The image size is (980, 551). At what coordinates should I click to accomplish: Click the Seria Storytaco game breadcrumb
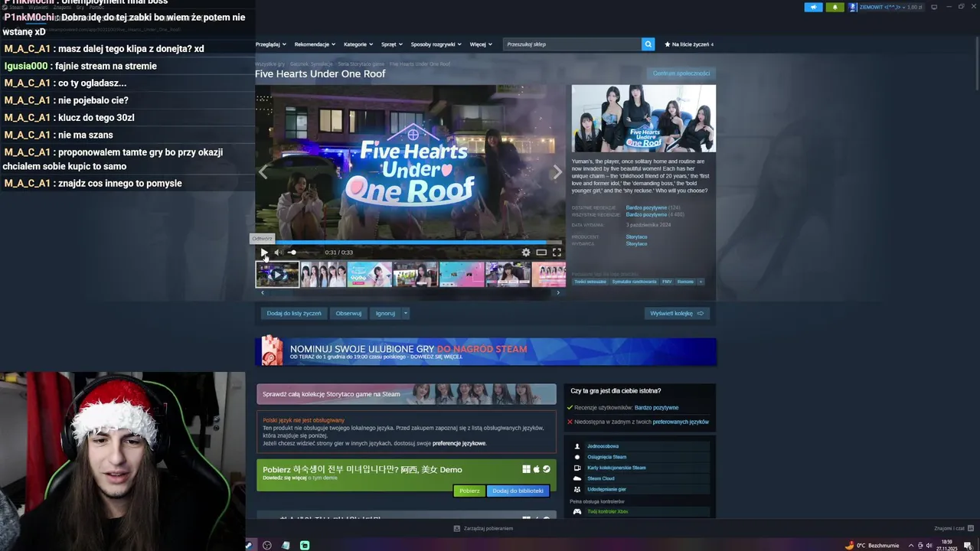[361, 64]
